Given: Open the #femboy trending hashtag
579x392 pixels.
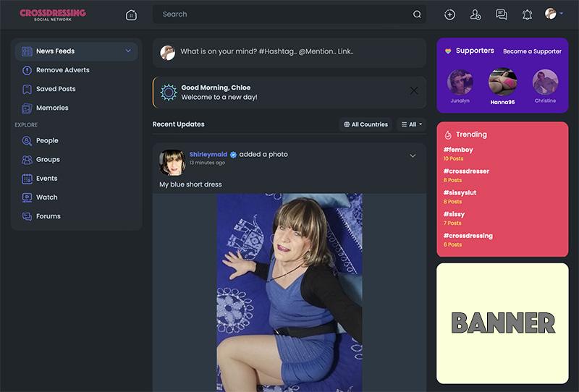Looking at the screenshot, I should coord(458,150).
